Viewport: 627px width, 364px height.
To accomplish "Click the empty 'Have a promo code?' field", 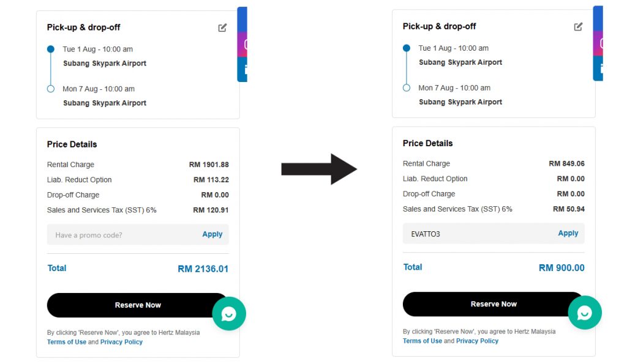I will [x=122, y=235].
